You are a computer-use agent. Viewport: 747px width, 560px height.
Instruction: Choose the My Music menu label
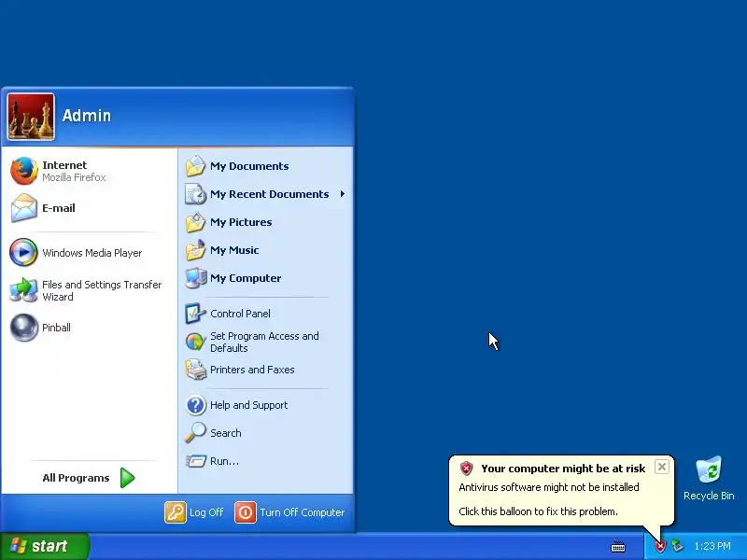(234, 250)
